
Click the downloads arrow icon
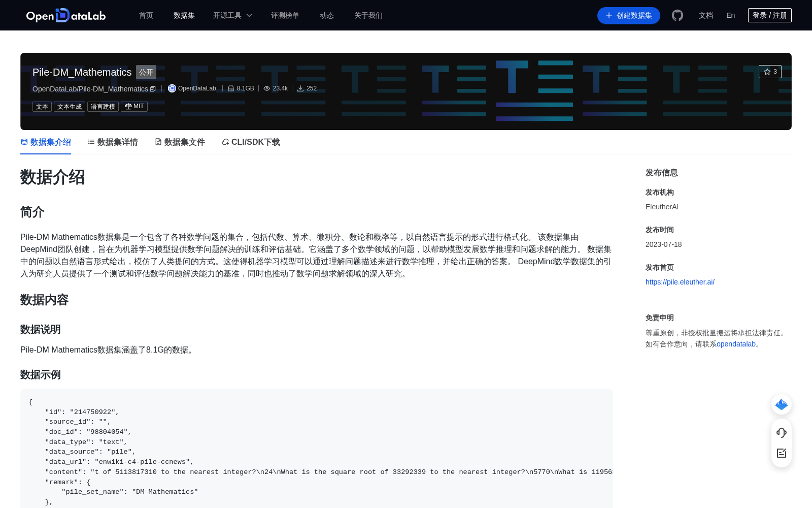300,88
